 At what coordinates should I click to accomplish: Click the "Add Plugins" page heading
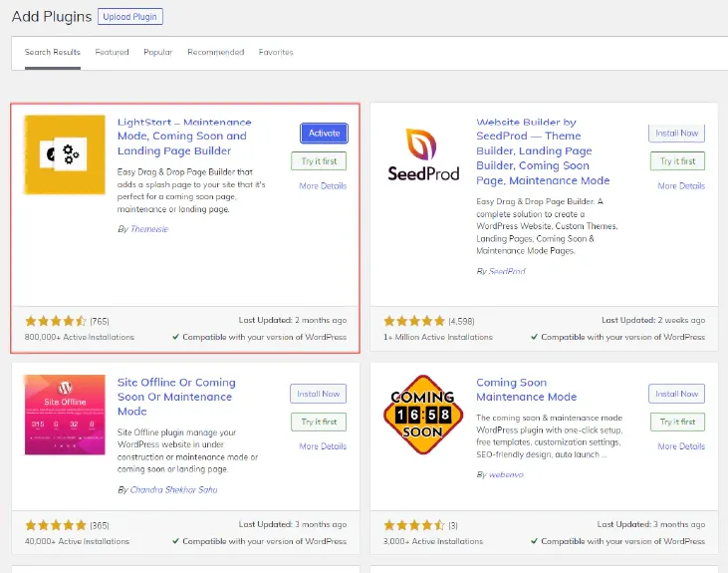pos(52,17)
